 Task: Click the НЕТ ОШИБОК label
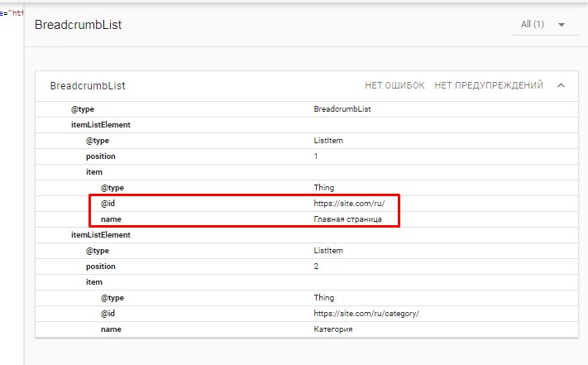pos(394,85)
